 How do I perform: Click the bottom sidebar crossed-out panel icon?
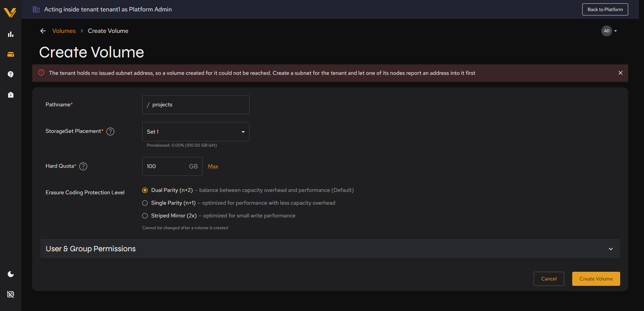coord(11,294)
